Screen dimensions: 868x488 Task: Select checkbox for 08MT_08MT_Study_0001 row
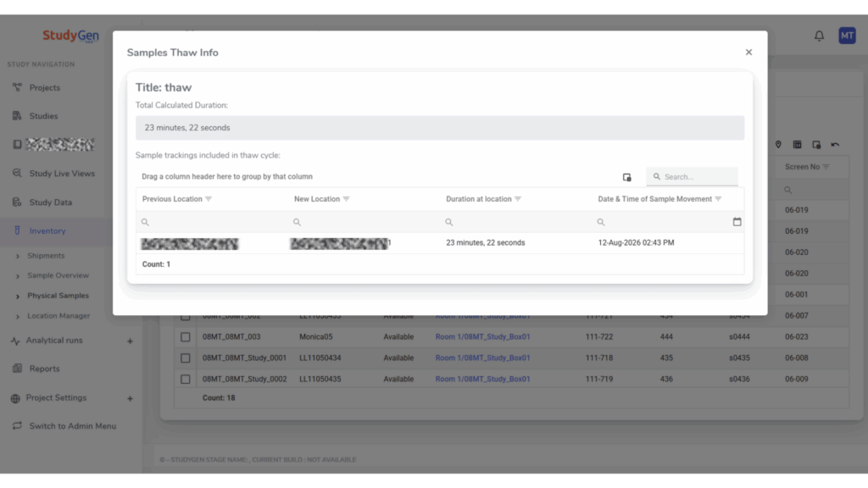tap(186, 358)
